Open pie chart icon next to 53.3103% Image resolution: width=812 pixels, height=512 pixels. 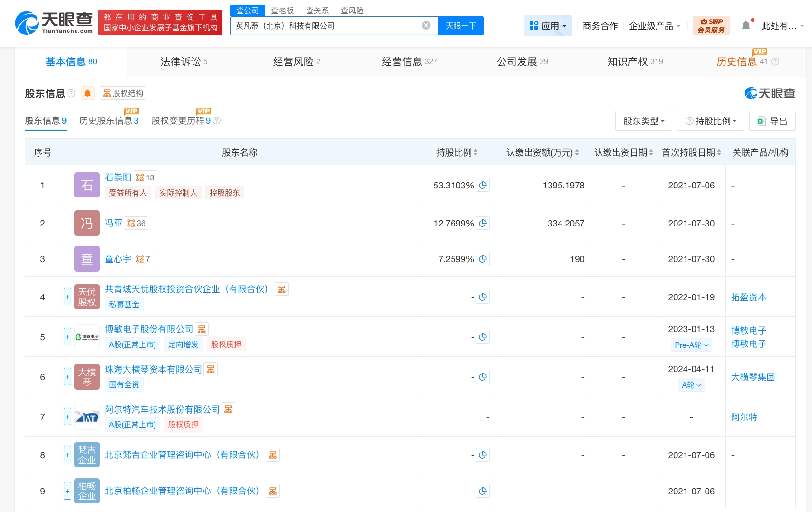tap(483, 185)
